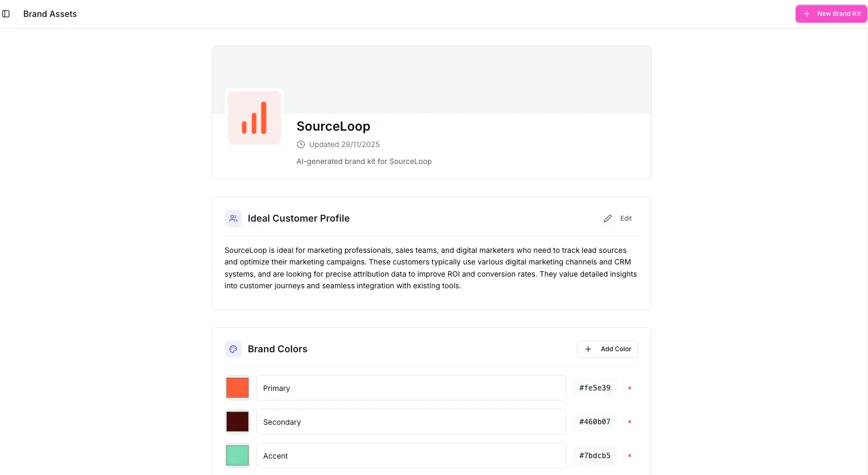Remove the Primary color #fe5e39
Viewport: 868px width, 475px height.
point(629,388)
